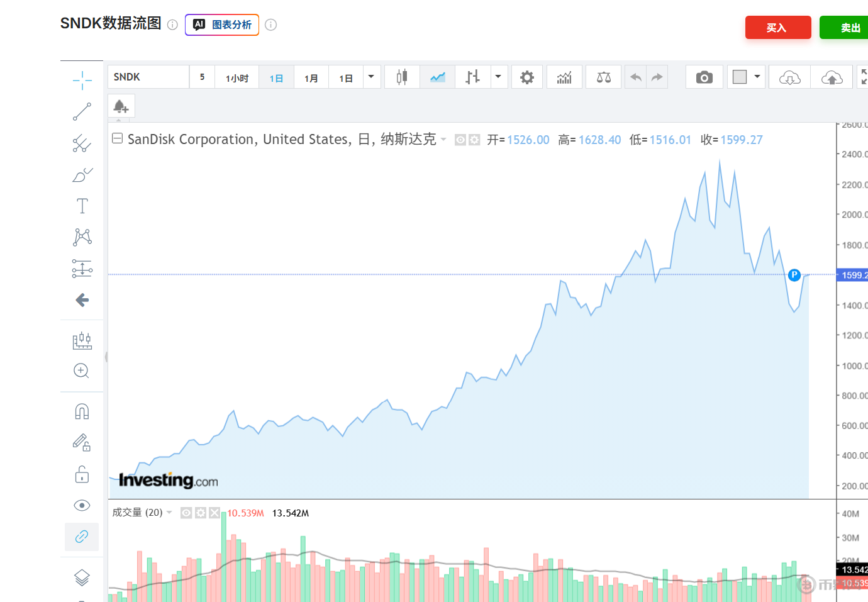Image resolution: width=868 pixels, height=602 pixels.
Task: Select the trend line drawing tool
Action: pos(82,111)
